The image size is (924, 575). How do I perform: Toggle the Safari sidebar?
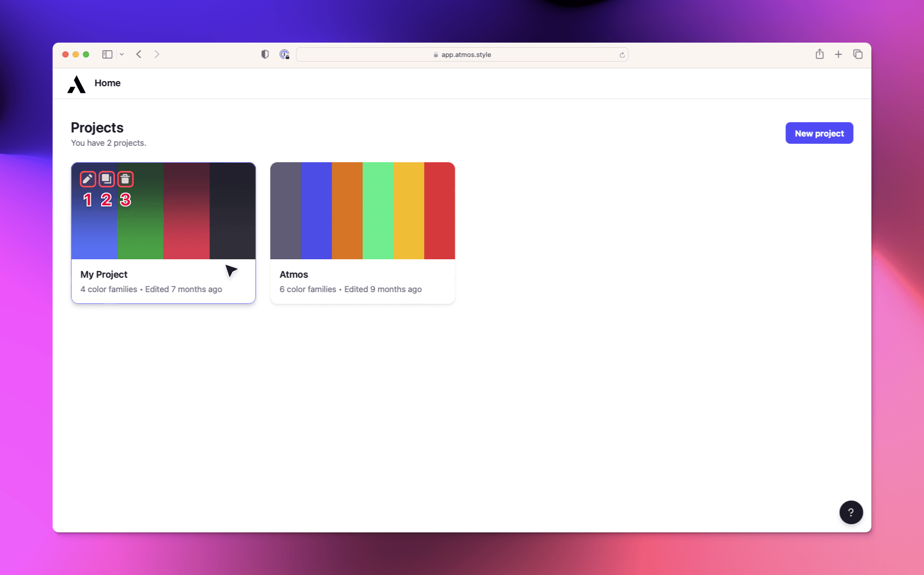[107, 54]
